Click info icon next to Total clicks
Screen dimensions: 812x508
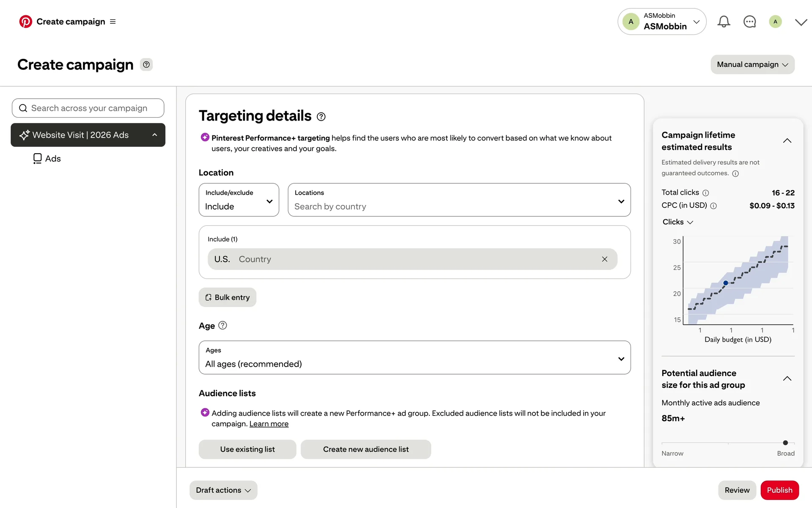tap(705, 193)
